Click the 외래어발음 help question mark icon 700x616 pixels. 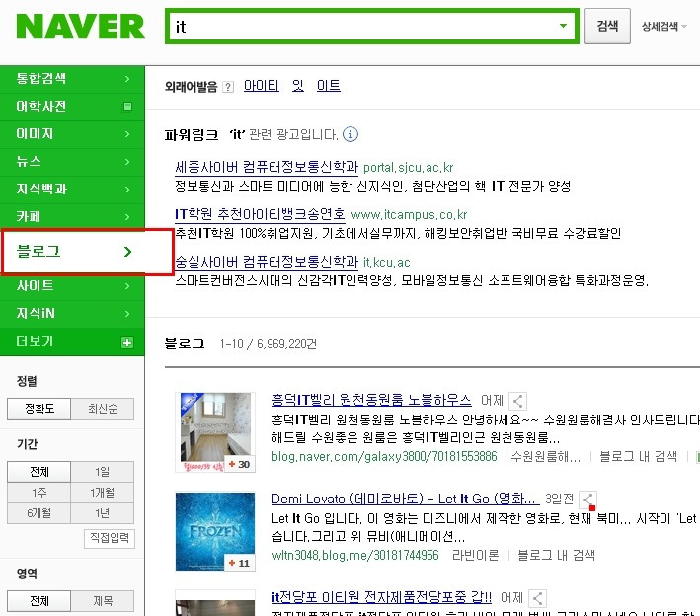[x=228, y=87]
